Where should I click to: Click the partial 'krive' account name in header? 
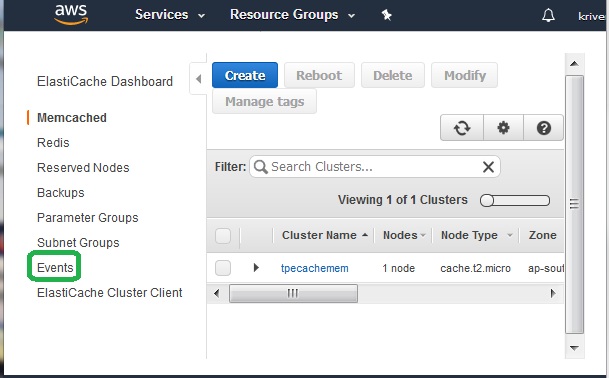coord(591,16)
